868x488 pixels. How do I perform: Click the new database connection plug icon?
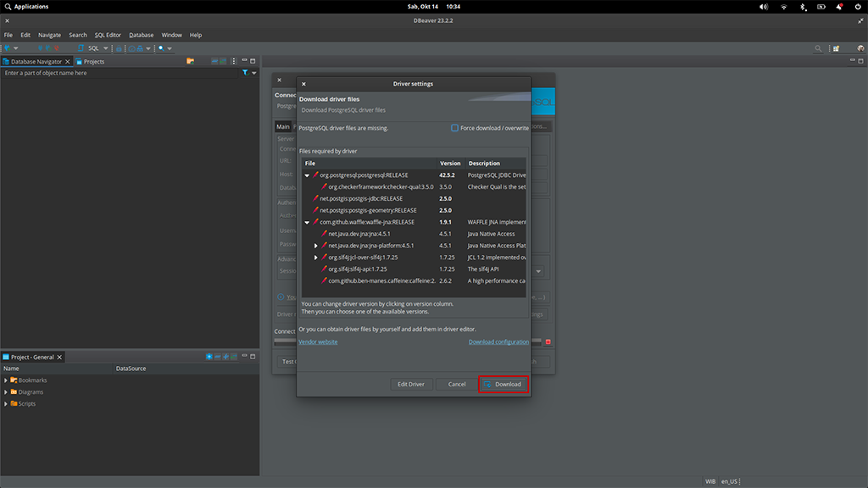(x=8, y=48)
